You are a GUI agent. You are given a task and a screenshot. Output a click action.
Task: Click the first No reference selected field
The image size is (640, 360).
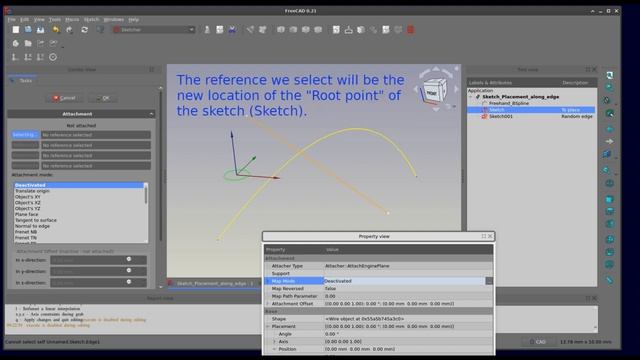pos(96,135)
